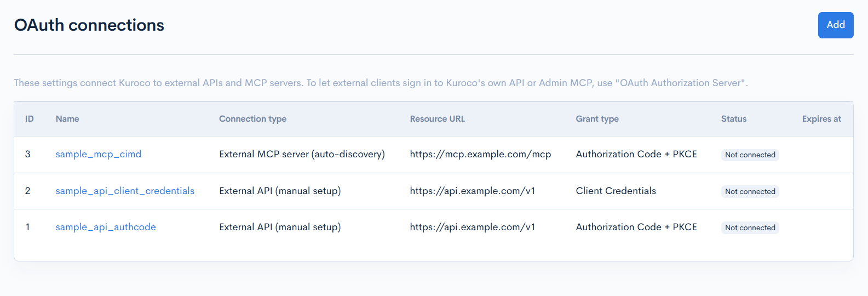This screenshot has width=868, height=296.
Task: Open the sample_api_authcode connection
Action: [x=106, y=227]
